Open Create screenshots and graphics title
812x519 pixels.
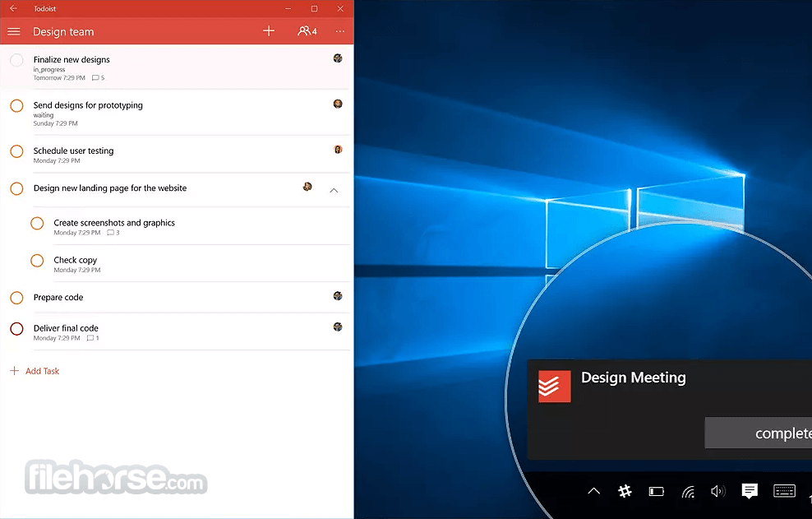point(114,223)
